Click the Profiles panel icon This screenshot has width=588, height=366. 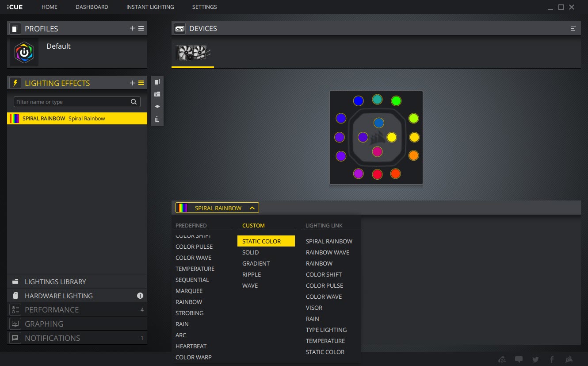click(x=15, y=28)
